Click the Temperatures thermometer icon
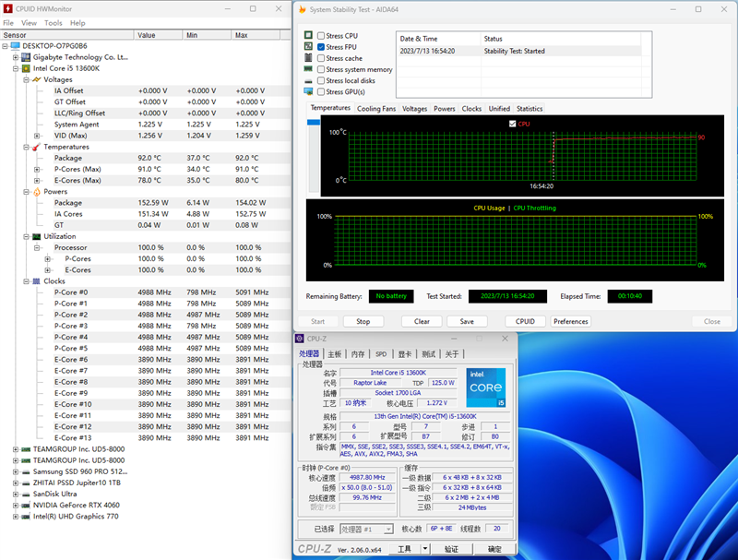Image resolution: width=738 pixels, height=560 pixels. tap(37, 147)
